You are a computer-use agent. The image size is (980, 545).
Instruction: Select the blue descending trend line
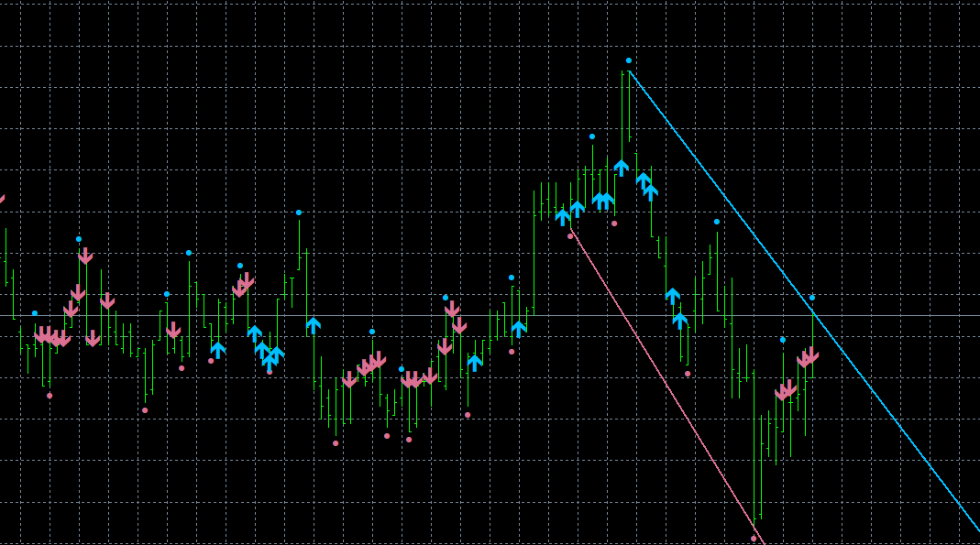click(x=804, y=301)
